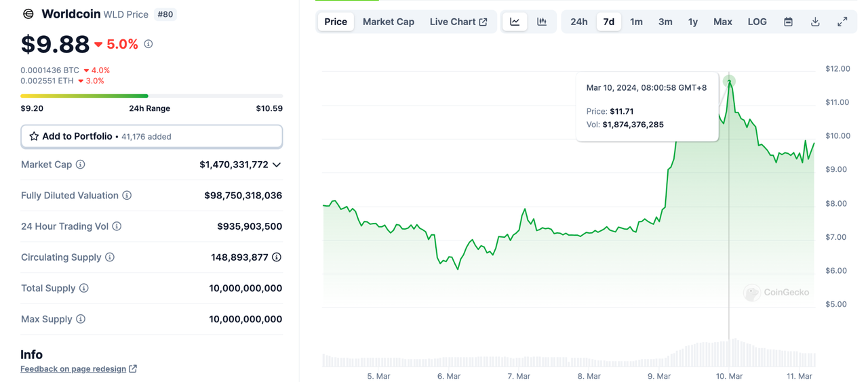Click info icon next to Market Cap

[x=81, y=165]
